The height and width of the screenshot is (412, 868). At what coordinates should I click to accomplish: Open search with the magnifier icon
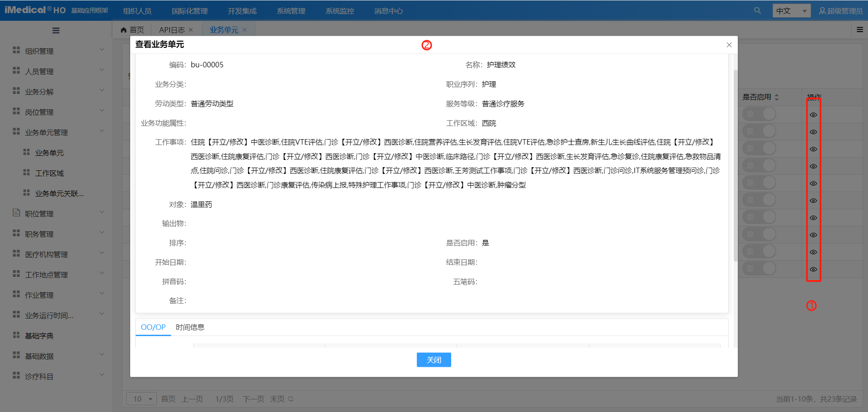(x=757, y=10)
